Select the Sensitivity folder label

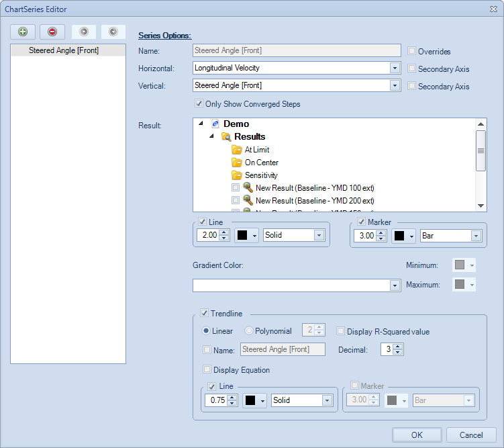tap(261, 175)
